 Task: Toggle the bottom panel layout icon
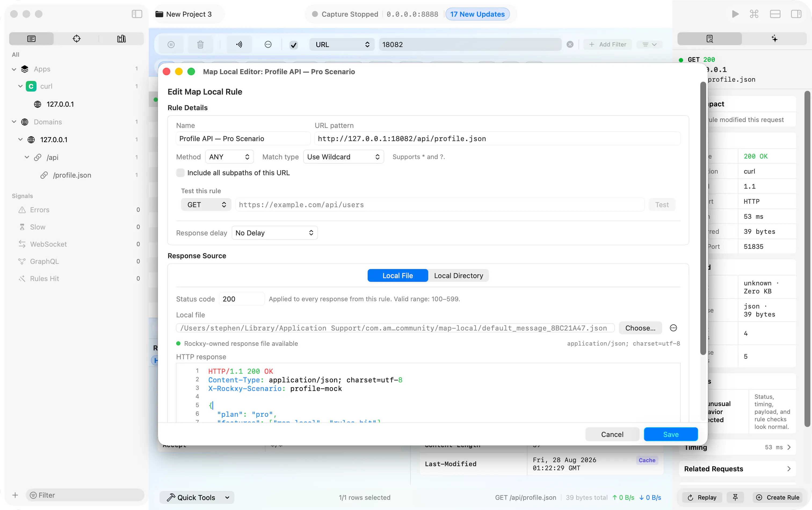(x=775, y=14)
